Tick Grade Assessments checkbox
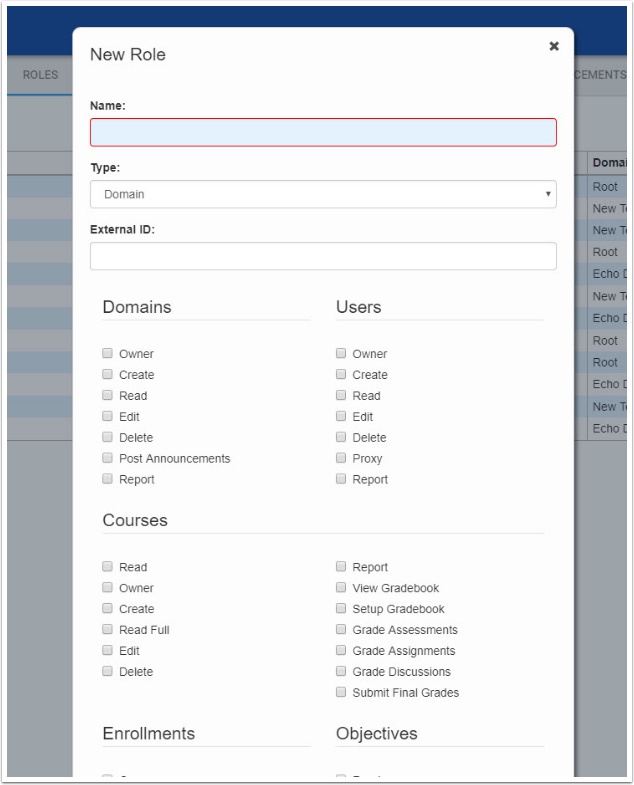The width and height of the screenshot is (634, 785). tap(341, 629)
